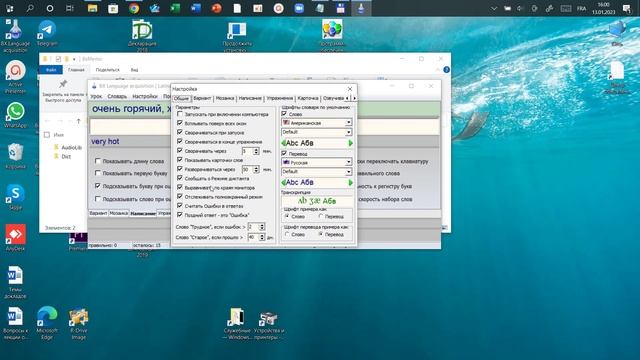Open WhatsApp desktop shortcut
Image resolution: width=640 pixels, height=360 pixels.
(x=15, y=115)
